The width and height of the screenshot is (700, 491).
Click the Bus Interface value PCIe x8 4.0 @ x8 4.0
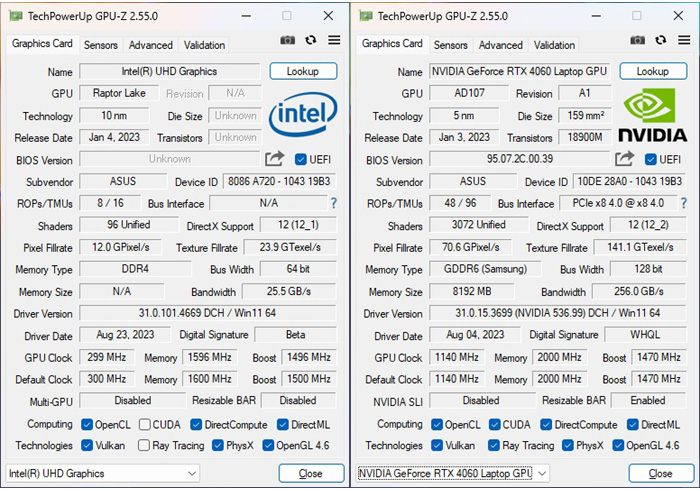coord(618,203)
